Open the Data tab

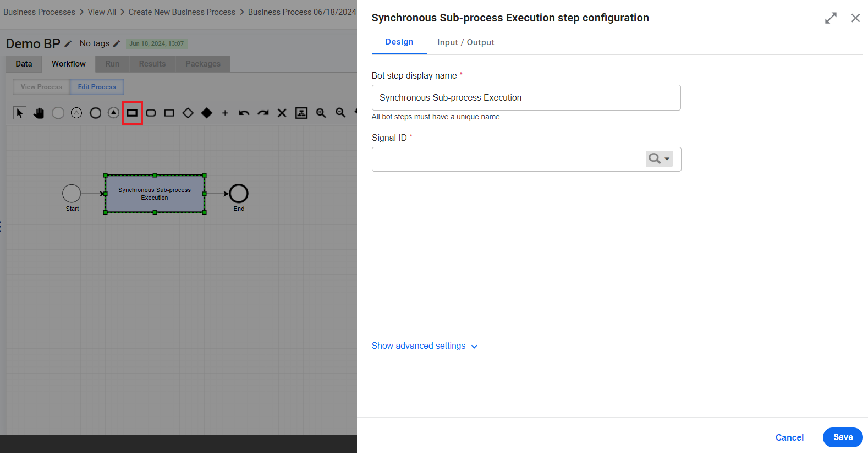24,64
